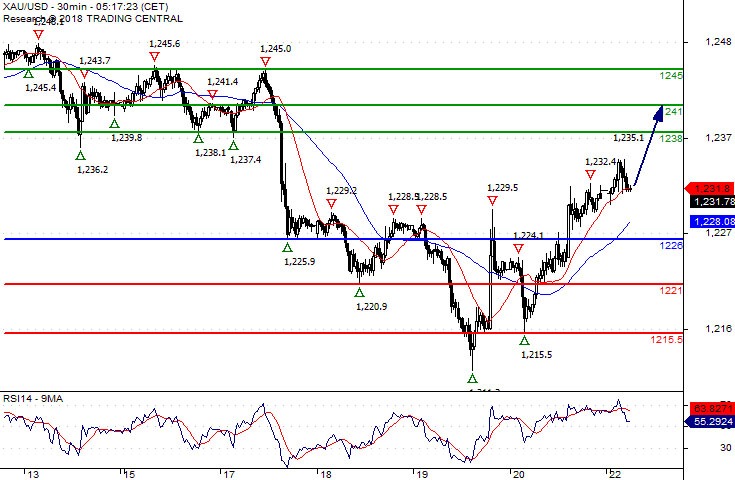Click the blue 1,228.08 moving average tag
The width and height of the screenshot is (735, 480).
(712, 221)
